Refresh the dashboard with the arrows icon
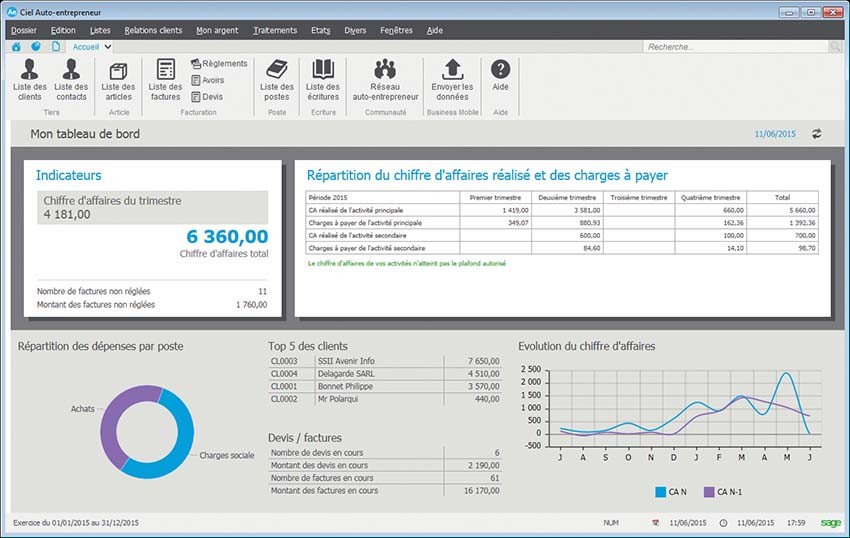This screenshot has width=850, height=538. [816, 133]
